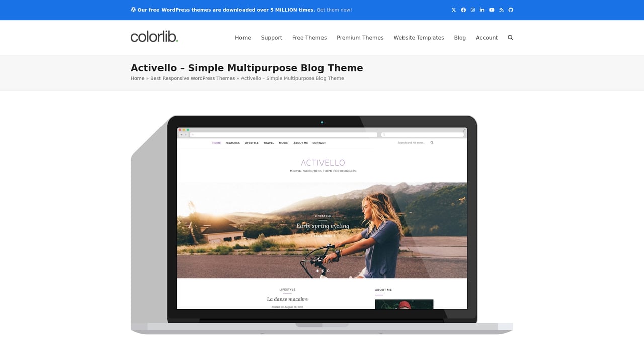Click the Facebook icon in the blue bar
Image resolution: width=644 pixels, height=362 pixels.
click(463, 10)
